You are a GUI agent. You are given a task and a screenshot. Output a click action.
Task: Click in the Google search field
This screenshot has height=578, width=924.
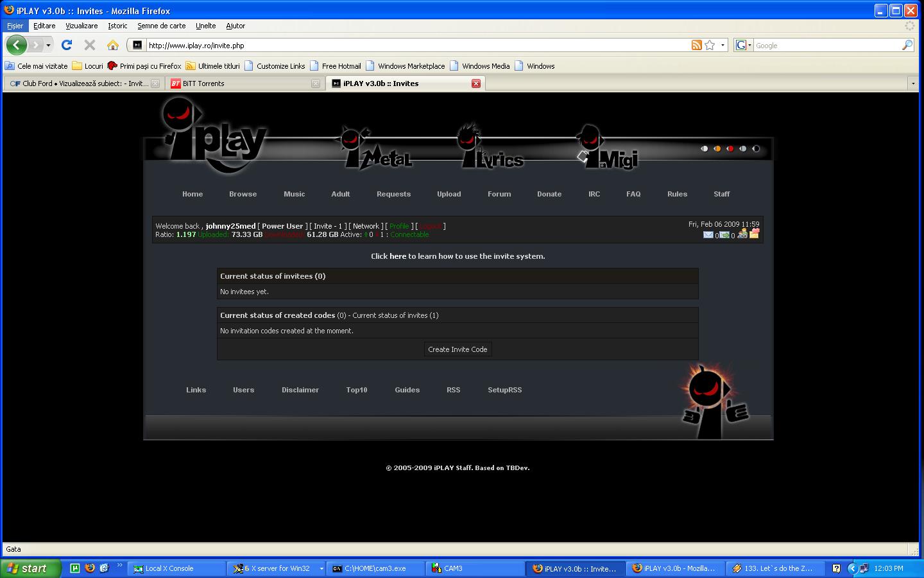pyautogui.click(x=826, y=46)
